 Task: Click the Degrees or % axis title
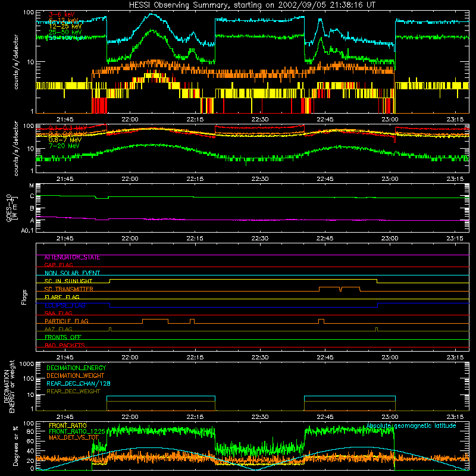click(15, 446)
